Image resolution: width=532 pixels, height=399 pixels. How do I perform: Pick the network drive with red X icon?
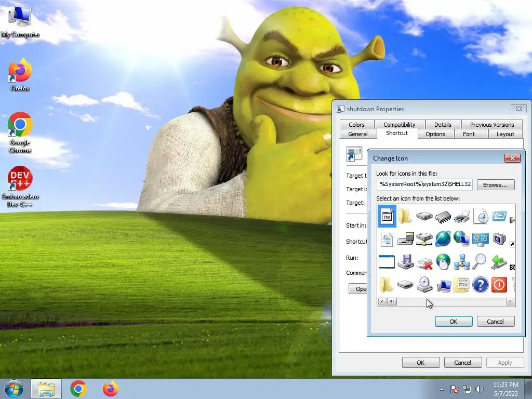coord(424,262)
